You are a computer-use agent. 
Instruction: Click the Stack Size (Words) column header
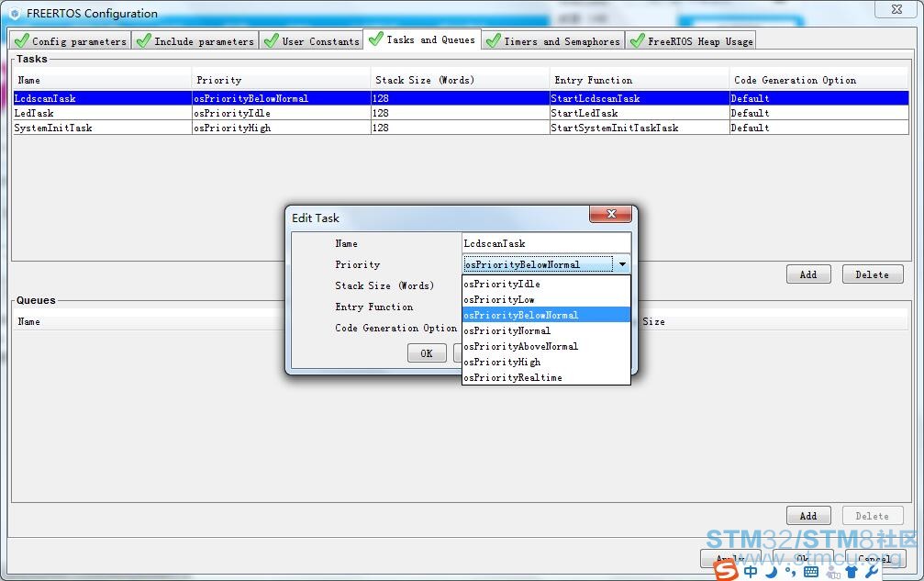point(461,80)
